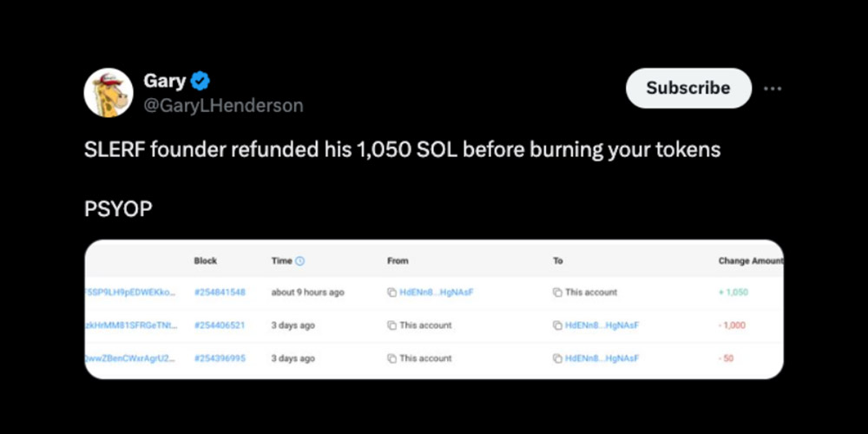Copy From 'This account' in second row
The height and width of the screenshot is (434, 868).
tap(391, 325)
